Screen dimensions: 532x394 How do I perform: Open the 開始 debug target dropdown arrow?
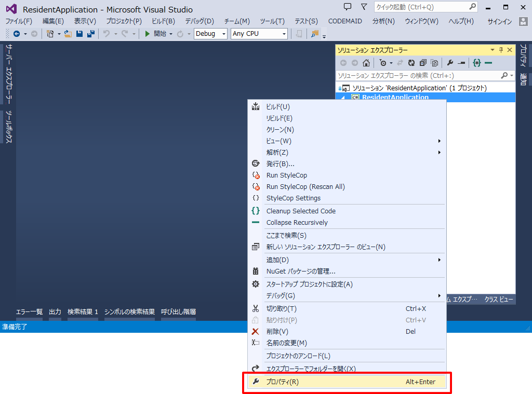pos(171,34)
